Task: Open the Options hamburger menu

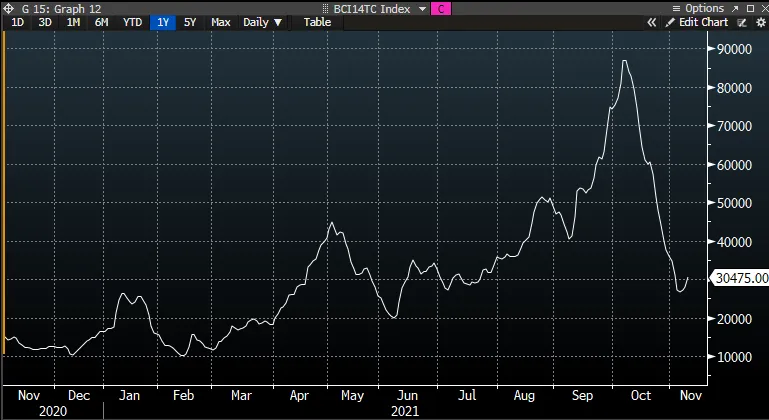Action: click(676, 8)
